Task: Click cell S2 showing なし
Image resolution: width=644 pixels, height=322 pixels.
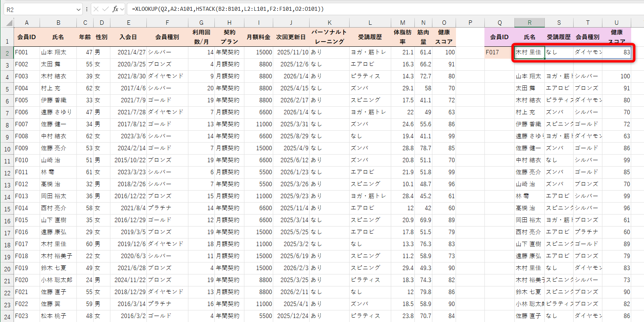Action: click(559, 52)
